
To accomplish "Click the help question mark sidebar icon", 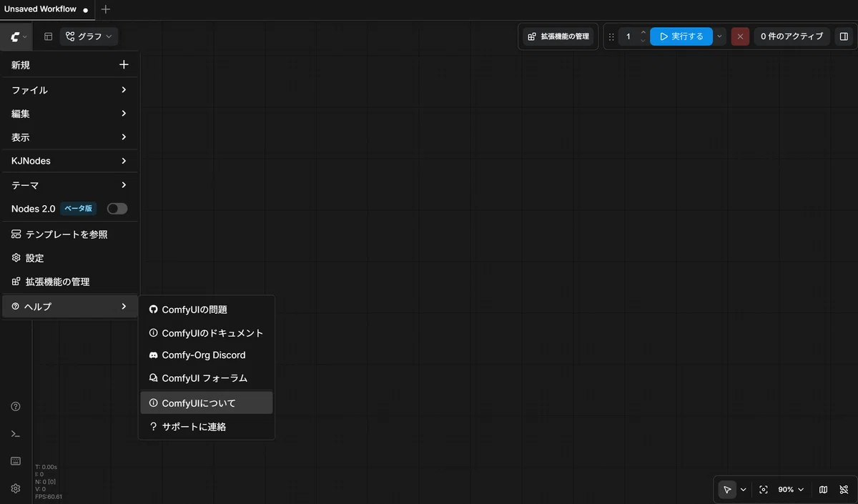I will (16, 407).
